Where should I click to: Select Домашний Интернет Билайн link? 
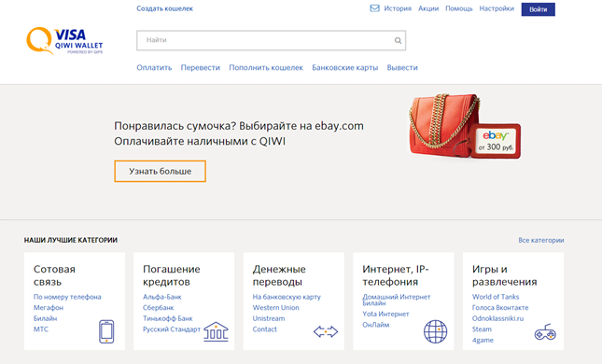point(397,300)
